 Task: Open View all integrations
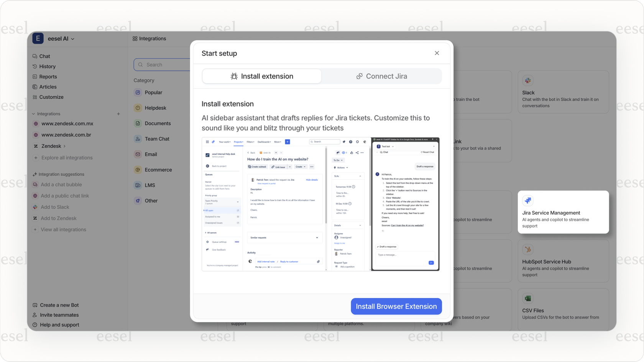point(63,229)
